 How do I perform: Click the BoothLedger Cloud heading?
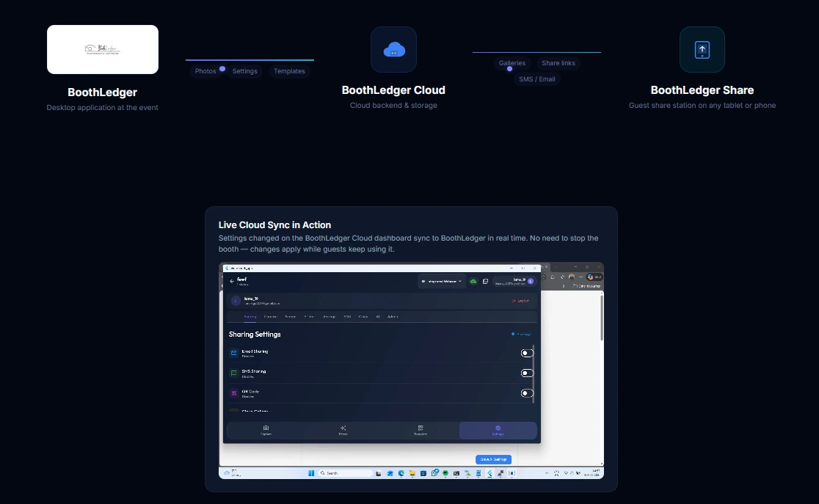tap(393, 90)
